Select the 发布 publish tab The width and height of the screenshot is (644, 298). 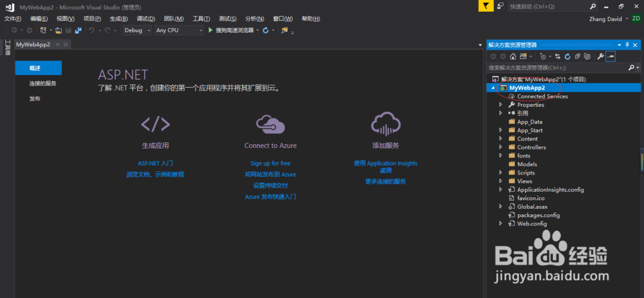[35, 99]
